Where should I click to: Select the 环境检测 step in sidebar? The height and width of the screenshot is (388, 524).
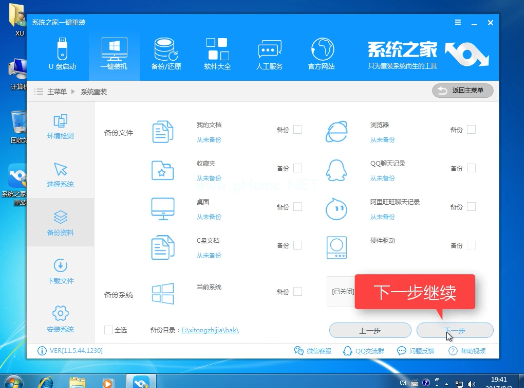(x=60, y=127)
